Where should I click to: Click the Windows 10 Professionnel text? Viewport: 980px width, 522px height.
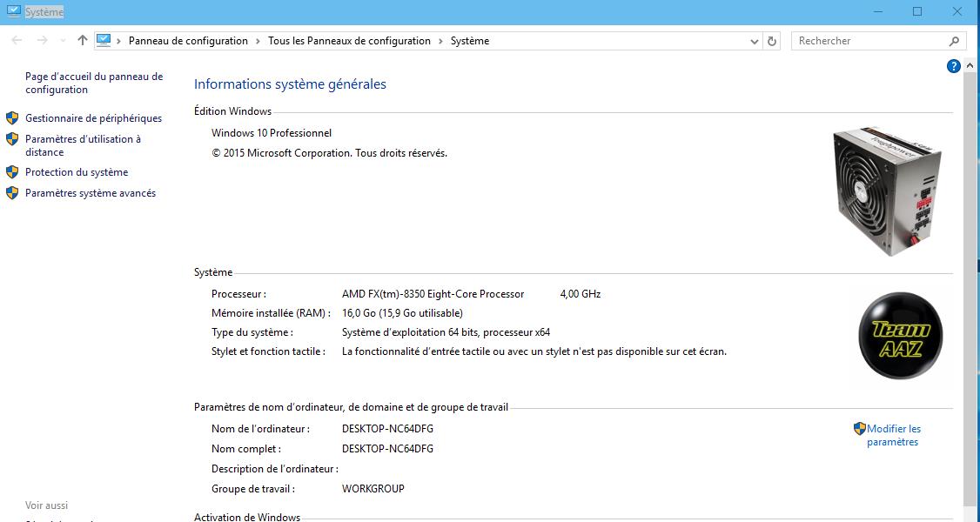point(272,133)
